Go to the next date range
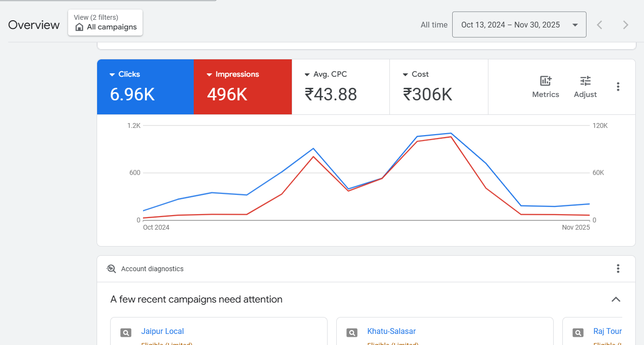This screenshot has width=644, height=345. tap(626, 25)
